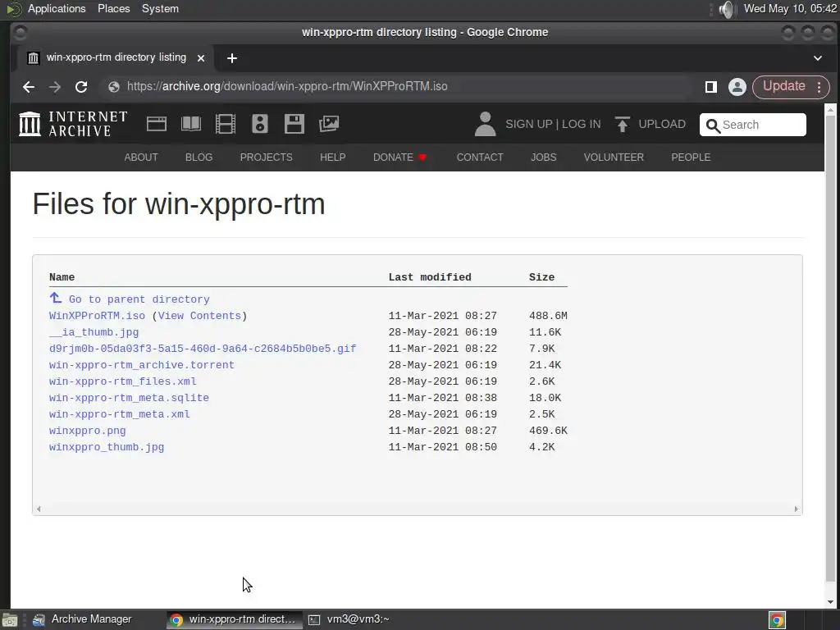Open the __ia_thumb.jpg file link
This screenshot has width=840, height=630.
[94, 332]
